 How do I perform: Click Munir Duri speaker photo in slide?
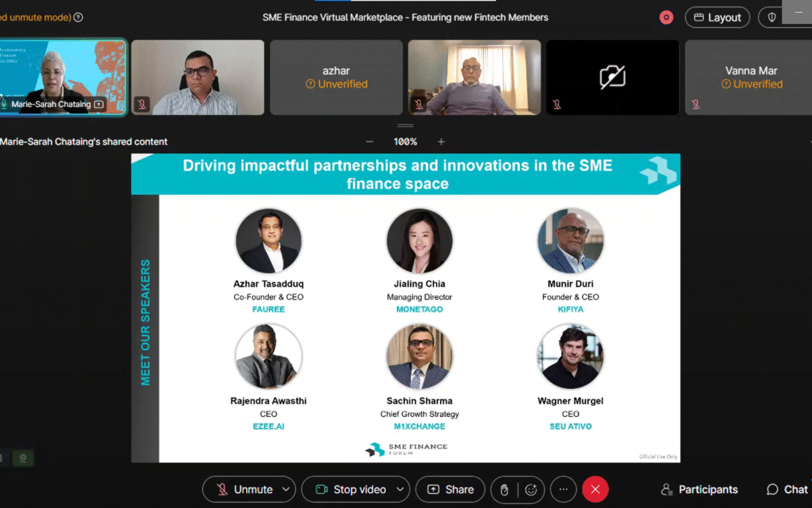click(x=571, y=241)
